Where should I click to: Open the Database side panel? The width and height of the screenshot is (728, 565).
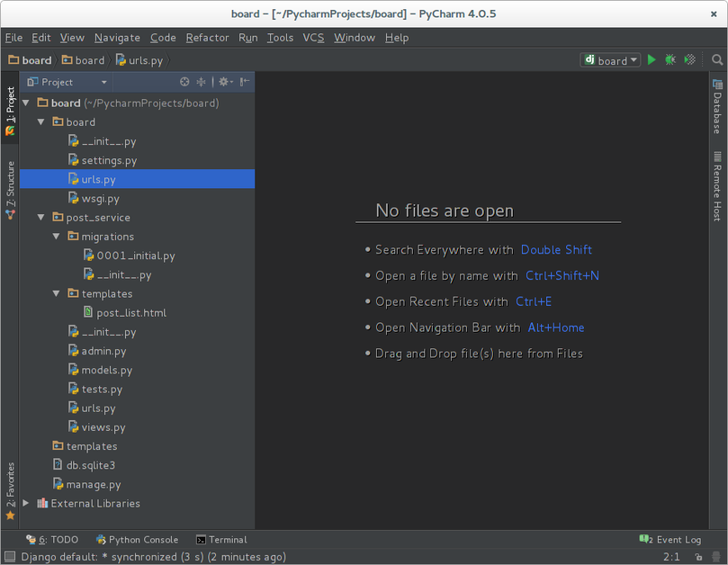(718, 107)
